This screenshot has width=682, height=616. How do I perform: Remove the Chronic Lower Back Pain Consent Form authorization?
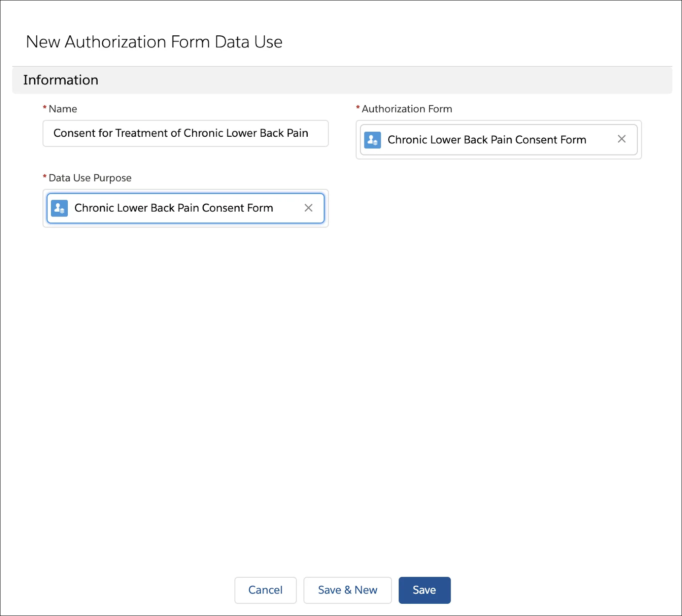pyautogui.click(x=621, y=139)
